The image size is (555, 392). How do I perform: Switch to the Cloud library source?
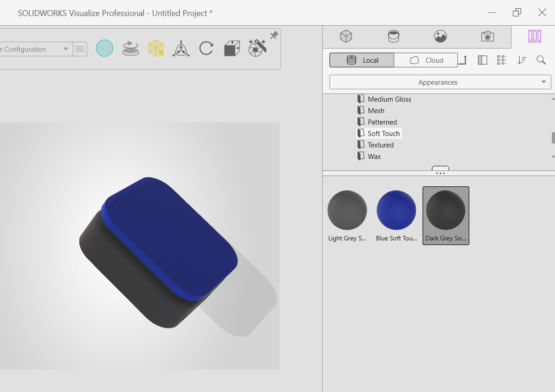pyautogui.click(x=426, y=60)
